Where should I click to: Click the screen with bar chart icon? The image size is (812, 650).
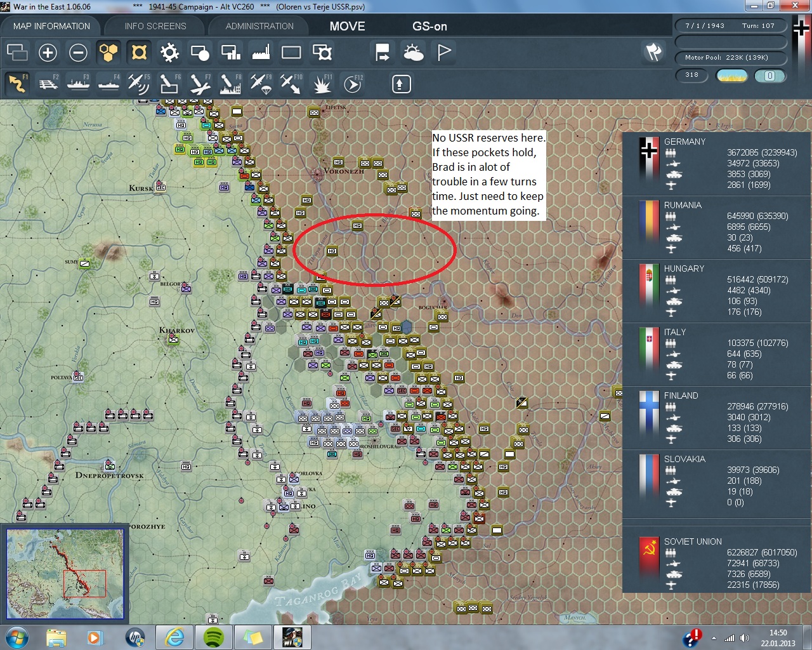(230, 53)
